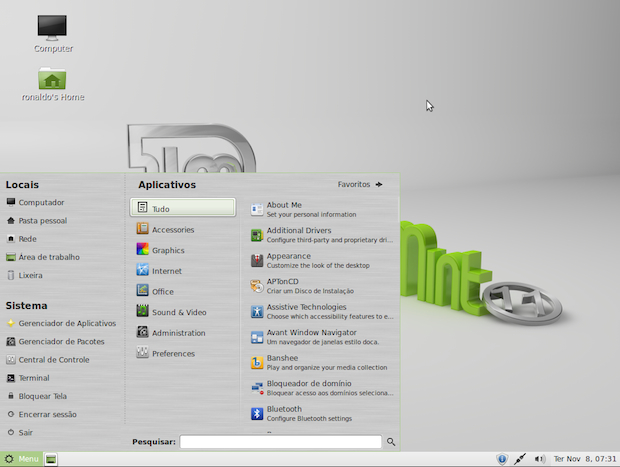
Task: Select the Office category
Action: point(183,291)
